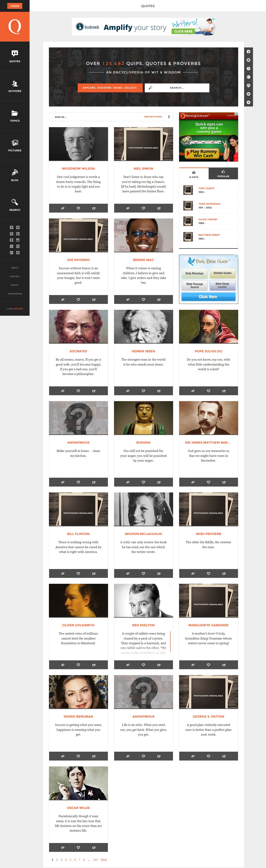Image resolution: width=266 pixels, height=868 pixels.
Task: Click heart icon under Woodrow Wilson quote
Action: (x=78, y=208)
